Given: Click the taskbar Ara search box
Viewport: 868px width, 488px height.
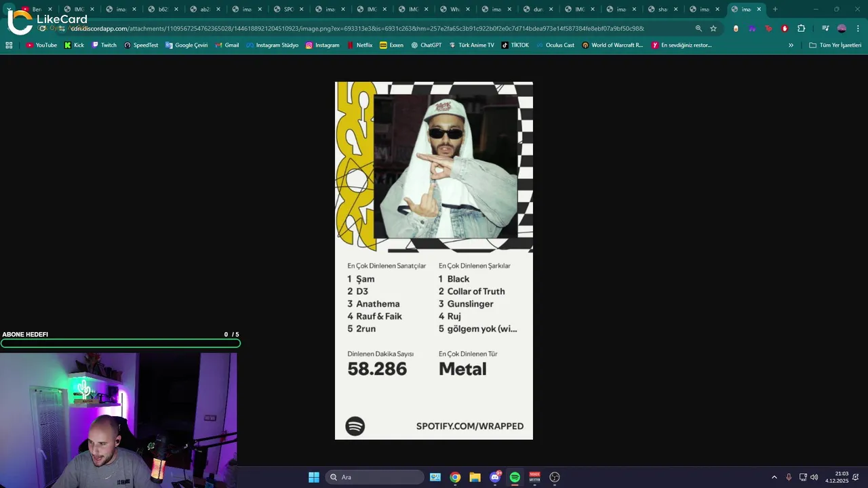Looking at the screenshot, I should pos(375,477).
